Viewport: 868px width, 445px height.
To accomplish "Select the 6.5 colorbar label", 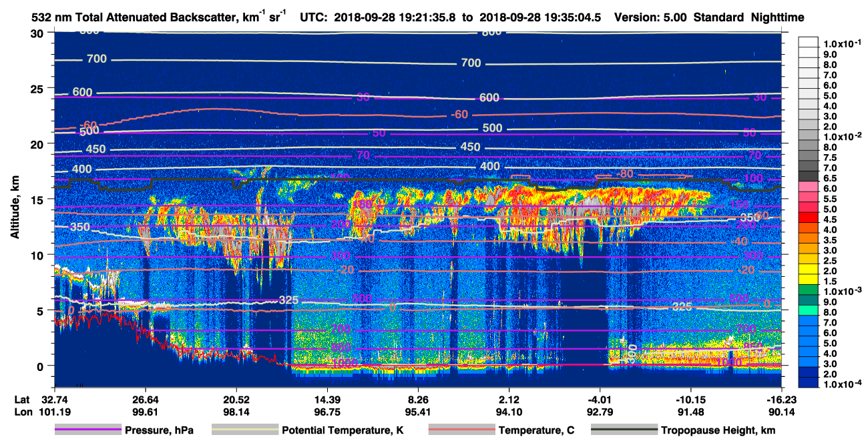I will pyautogui.click(x=830, y=177).
